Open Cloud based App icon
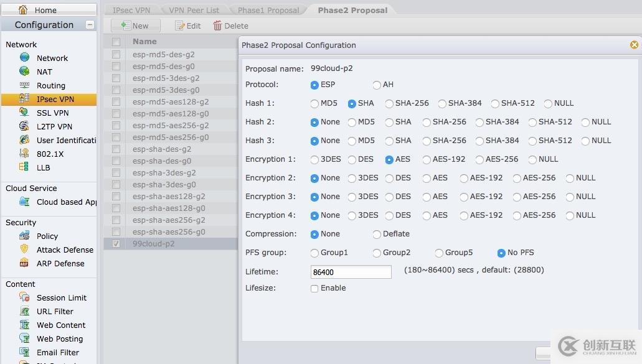The width and height of the screenshot is (642, 364). 24,201
